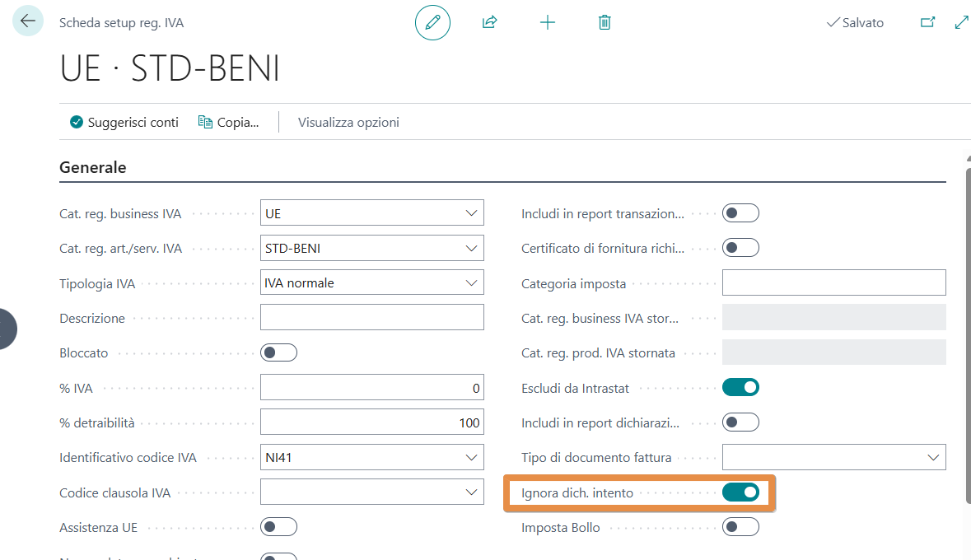Click the pencil edit icon
The width and height of the screenshot is (971, 560).
click(432, 23)
